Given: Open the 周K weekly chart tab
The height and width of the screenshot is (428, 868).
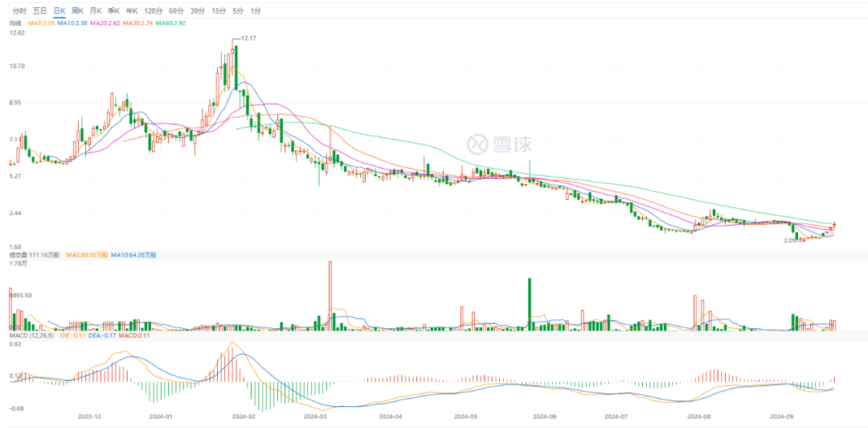Looking at the screenshot, I should pos(77,11).
